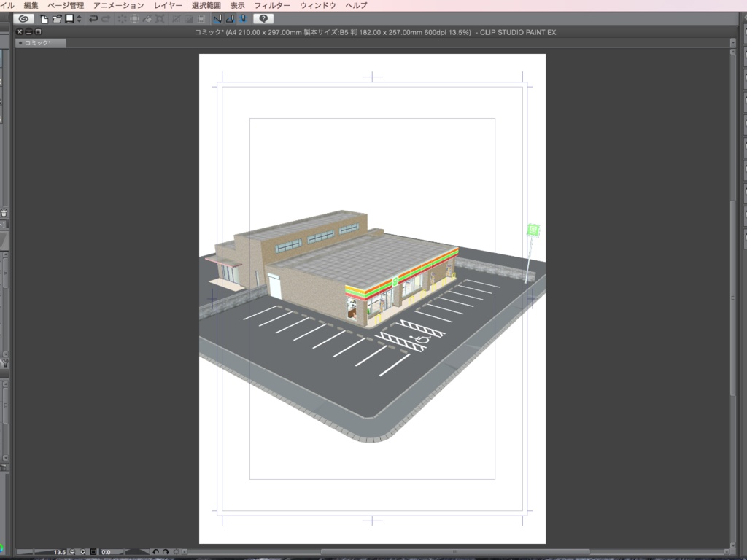The image size is (747, 560).
Task: Toggle snap to special ruler icon
Action: tap(230, 18)
